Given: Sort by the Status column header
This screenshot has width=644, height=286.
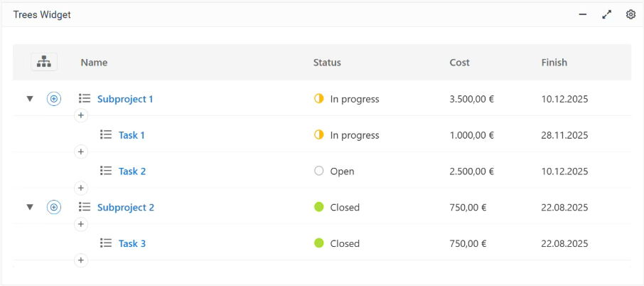Looking at the screenshot, I should pos(327,62).
